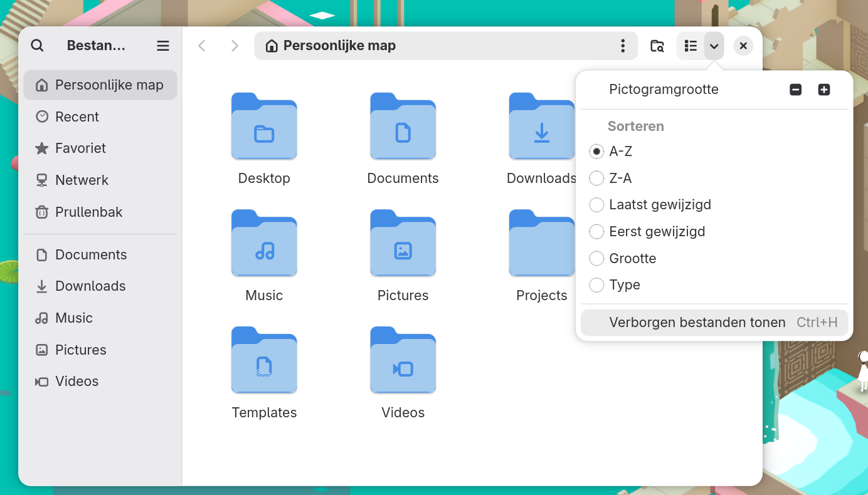
Task: Open the Music folder
Action: click(264, 244)
